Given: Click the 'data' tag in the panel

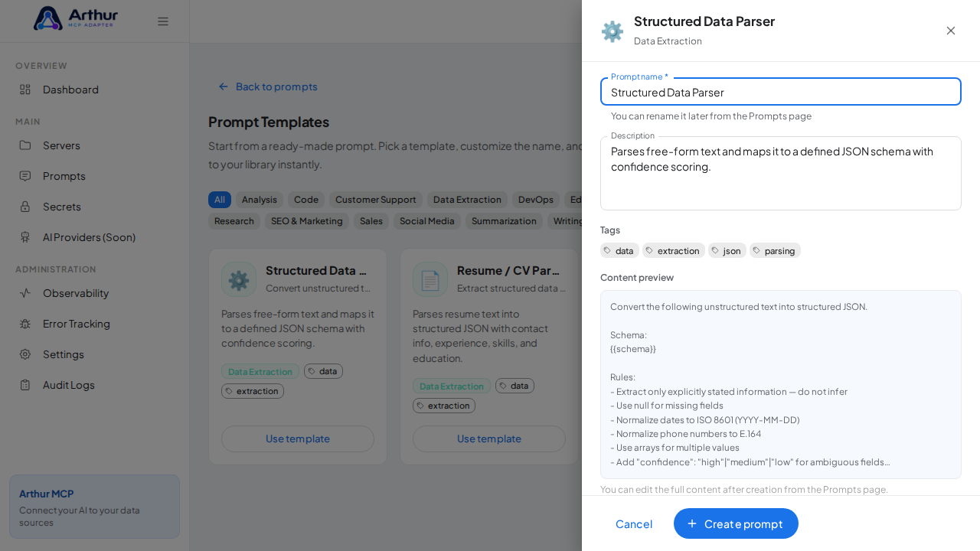Looking at the screenshot, I should pos(619,250).
